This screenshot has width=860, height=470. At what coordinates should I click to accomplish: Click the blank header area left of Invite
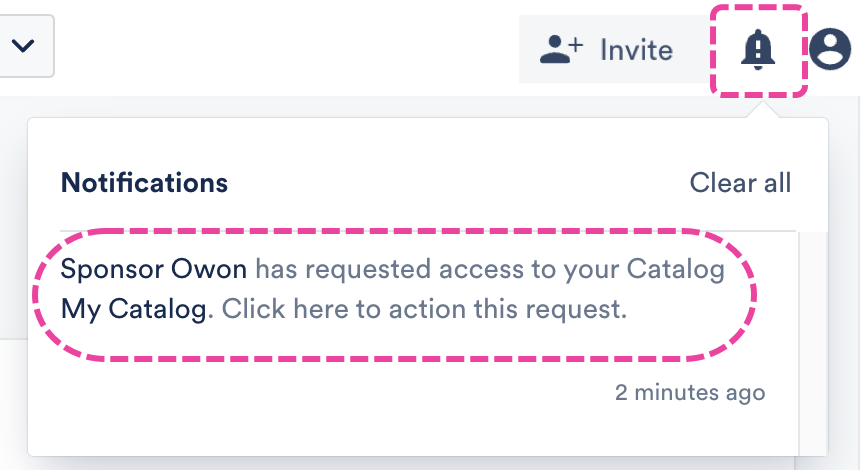tap(300, 49)
